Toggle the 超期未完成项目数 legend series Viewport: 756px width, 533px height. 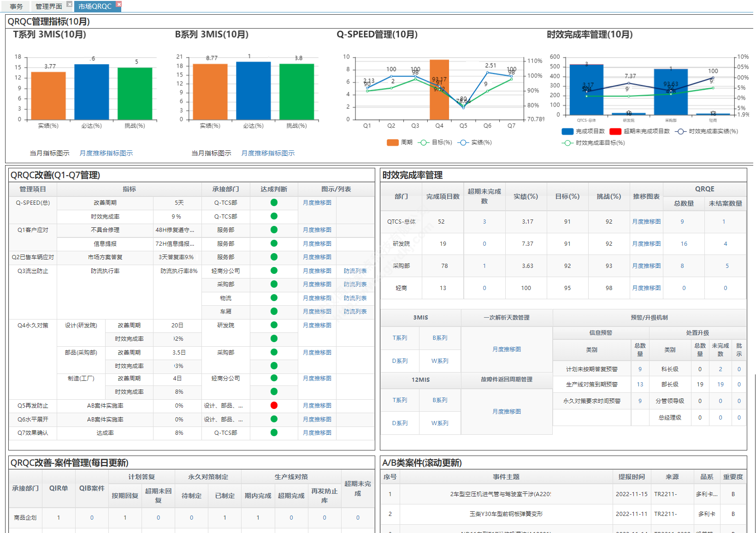pos(640,131)
